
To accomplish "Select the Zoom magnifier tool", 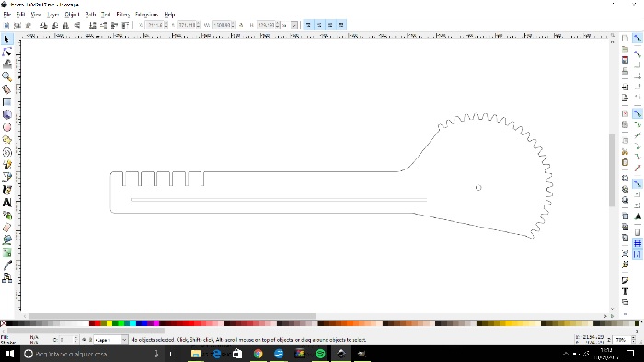I will [x=6, y=76].
